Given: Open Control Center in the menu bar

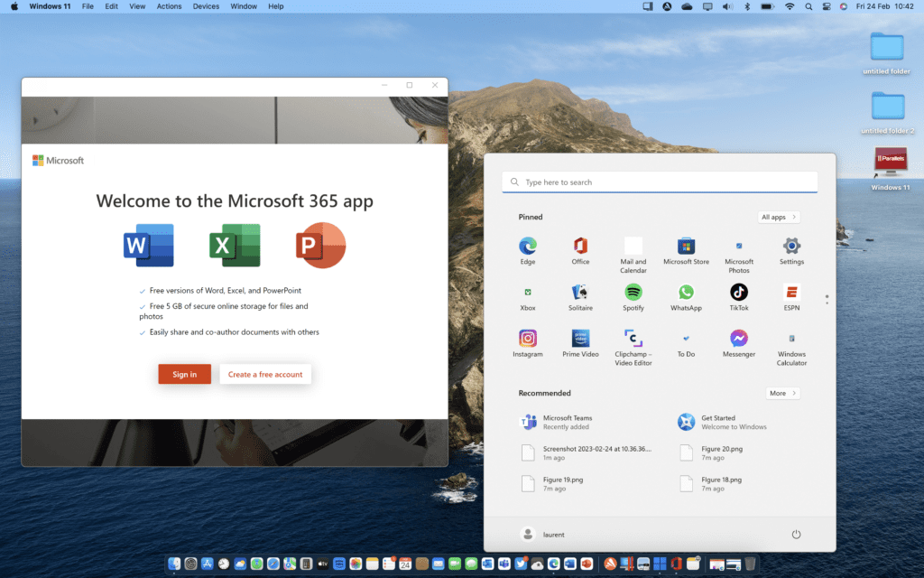Looking at the screenshot, I should coord(827,6).
